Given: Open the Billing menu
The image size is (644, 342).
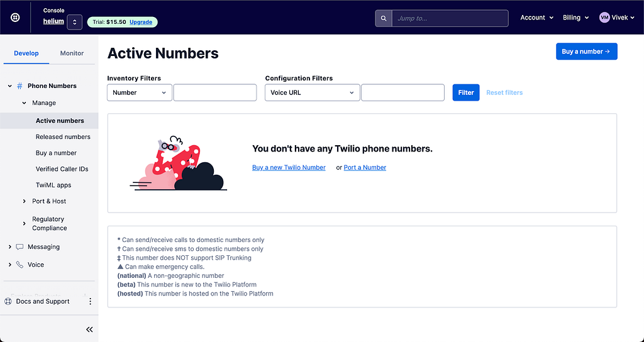Looking at the screenshot, I should pyautogui.click(x=576, y=18).
